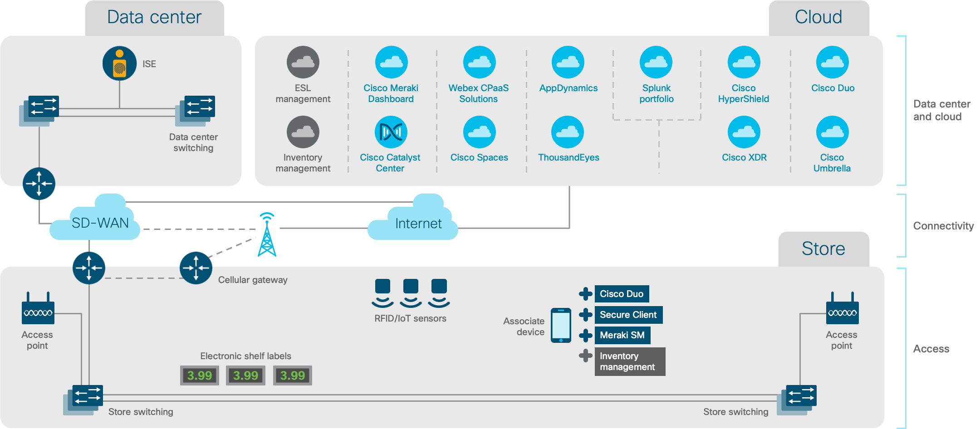Select the Cisco Duo cloud icon in Cloud section

(x=833, y=62)
